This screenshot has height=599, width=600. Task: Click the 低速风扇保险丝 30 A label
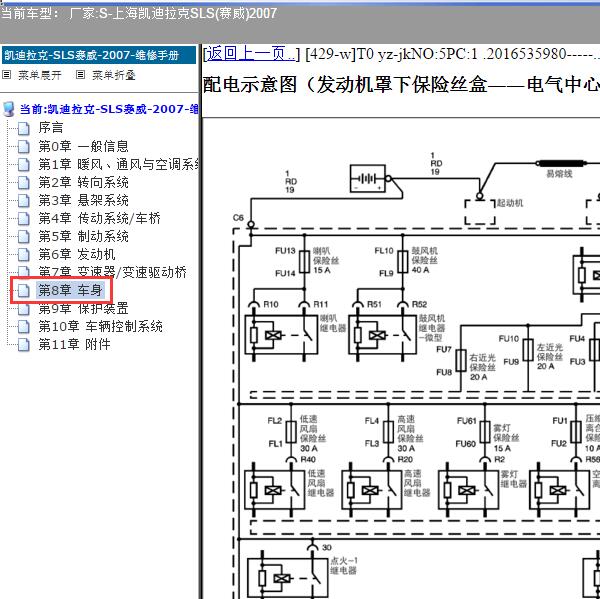313,434
